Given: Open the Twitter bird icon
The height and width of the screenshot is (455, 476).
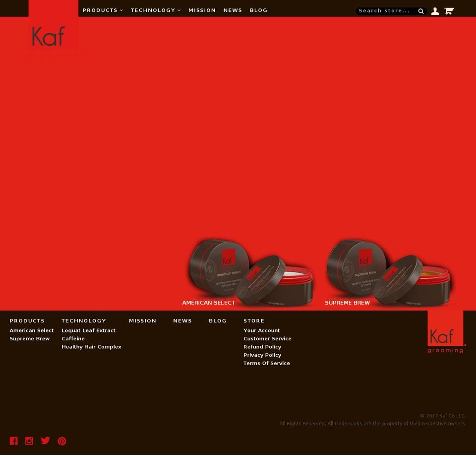Looking at the screenshot, I should pyautogui.click(x=45, y=441).
